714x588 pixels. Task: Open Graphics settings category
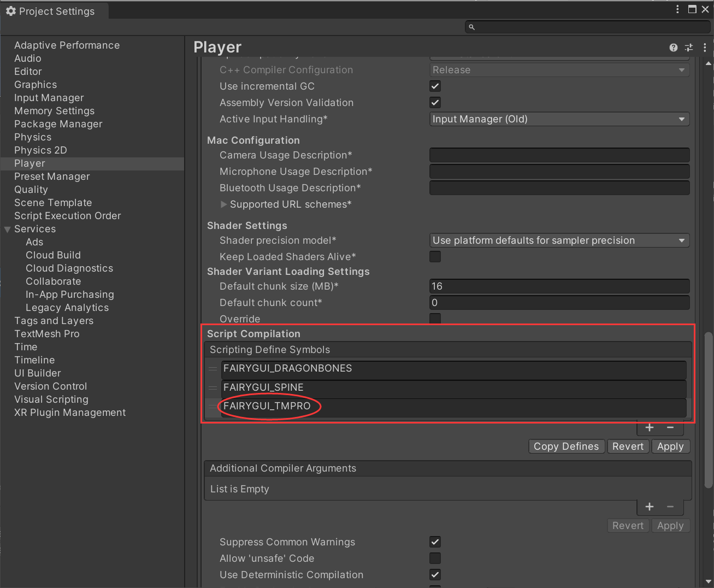click(x=36, y=85)
